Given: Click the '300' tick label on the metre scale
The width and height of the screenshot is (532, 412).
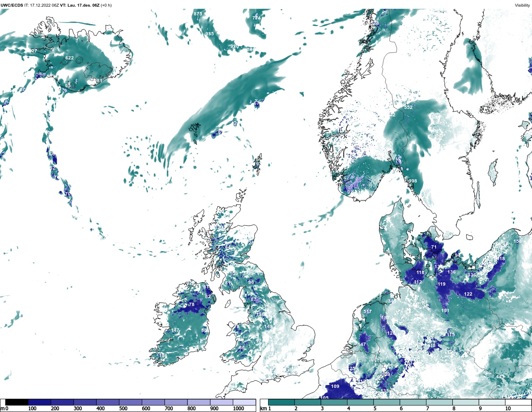Looking at the screenshot, I should [x=78, y=409].
